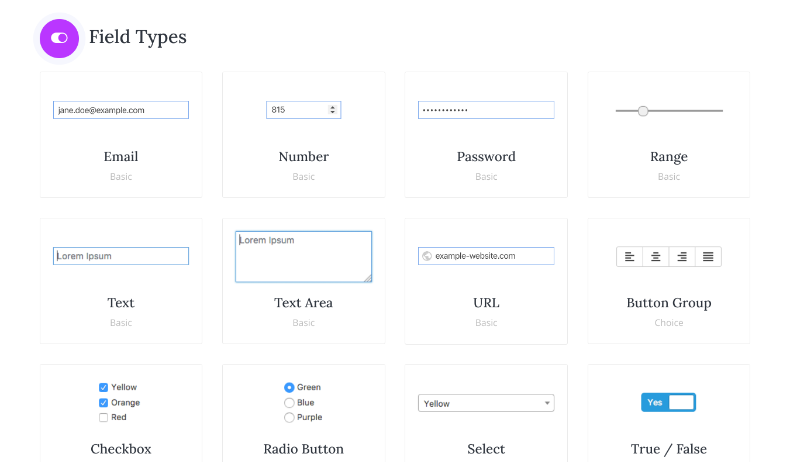Select the align center button icon
The image size is (790, 462).
tap(655, 256)
